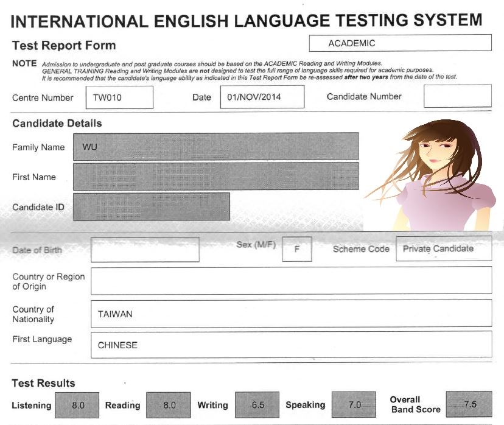
Task: Click the bold 'NOTE' label
Action: point(24,63)
